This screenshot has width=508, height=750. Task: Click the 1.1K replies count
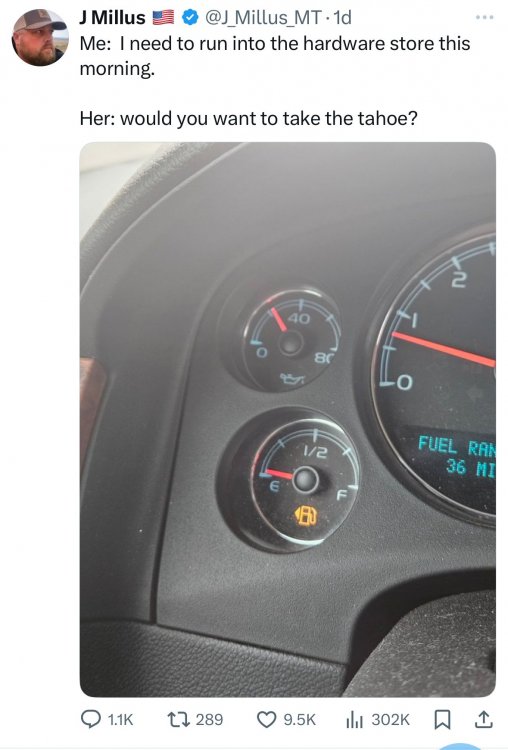[121, 719]
